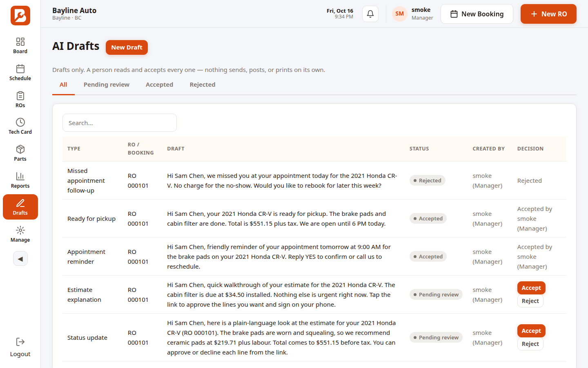Open the Schedule calendar icon
This screenshot has width=588, height=368.
[x=20, y=69]
